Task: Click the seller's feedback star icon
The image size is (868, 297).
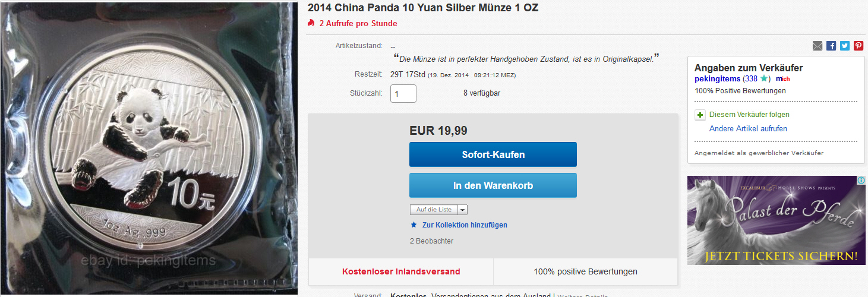Action: coord(765,78)
